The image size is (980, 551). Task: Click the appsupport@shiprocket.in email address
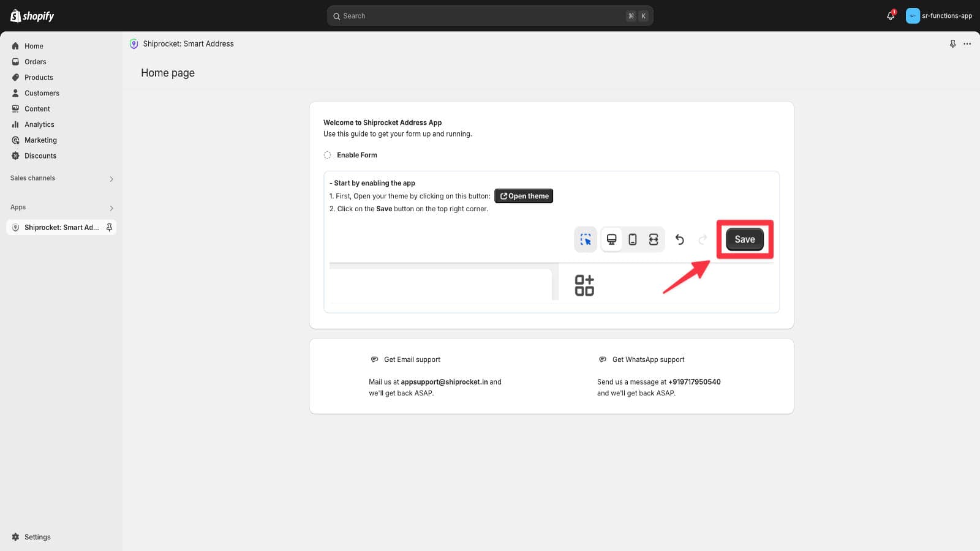(x=444, y=382)
